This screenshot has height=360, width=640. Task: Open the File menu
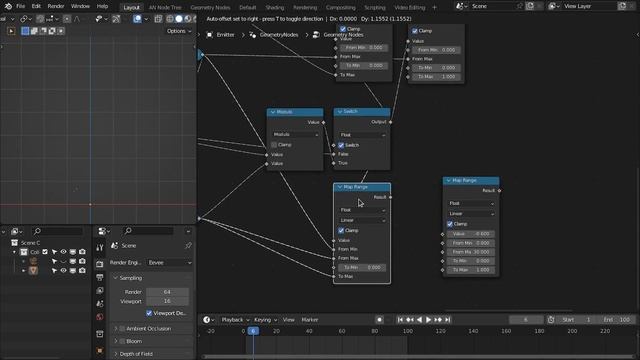coord(20,6)
